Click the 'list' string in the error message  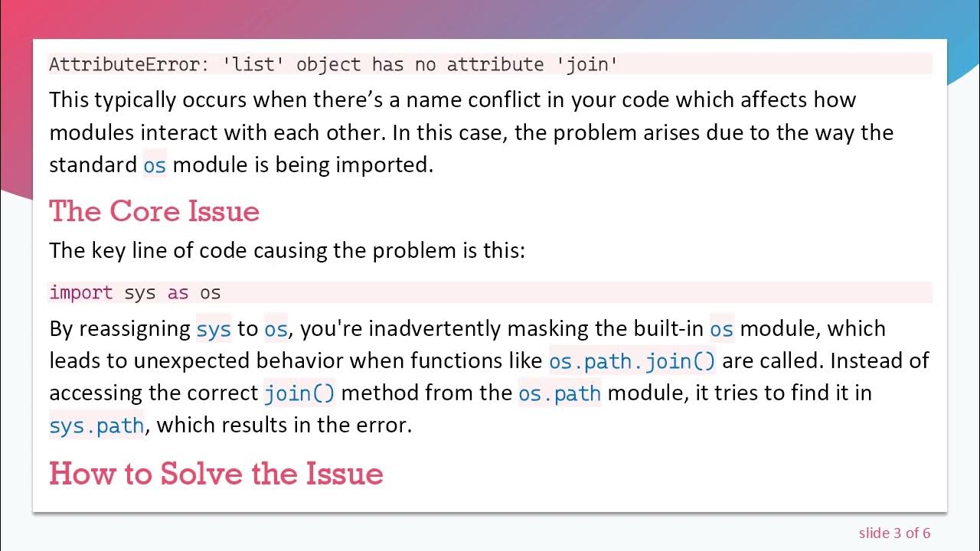[x=253, y=64]
